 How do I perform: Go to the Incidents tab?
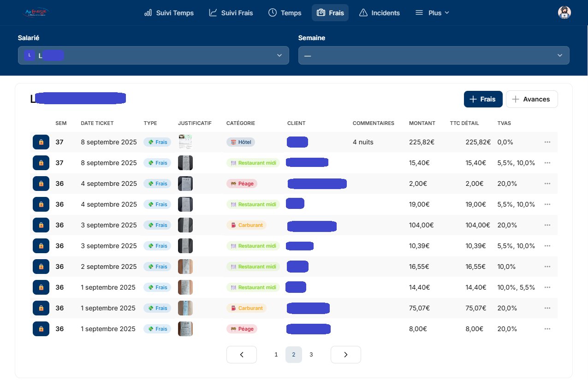tap(380, 13)
